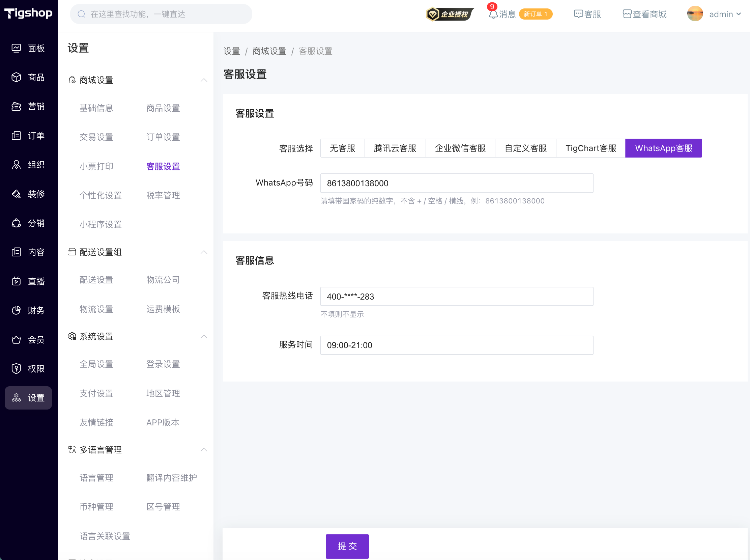The height and width of the screenshot is (560, 750).
Task: Open 币种管理 menu item
Action: [x=96, y=507]
